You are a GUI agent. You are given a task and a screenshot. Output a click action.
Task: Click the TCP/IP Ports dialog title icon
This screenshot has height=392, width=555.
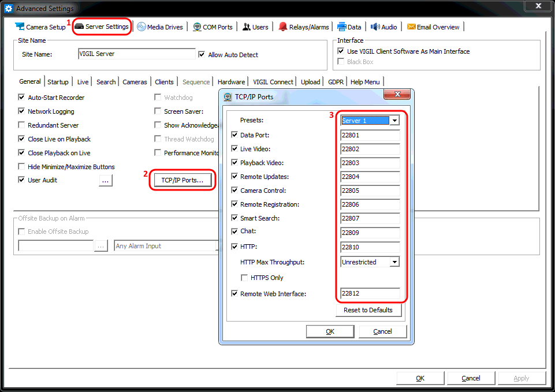pyautogui.click(x=228, y=97)
